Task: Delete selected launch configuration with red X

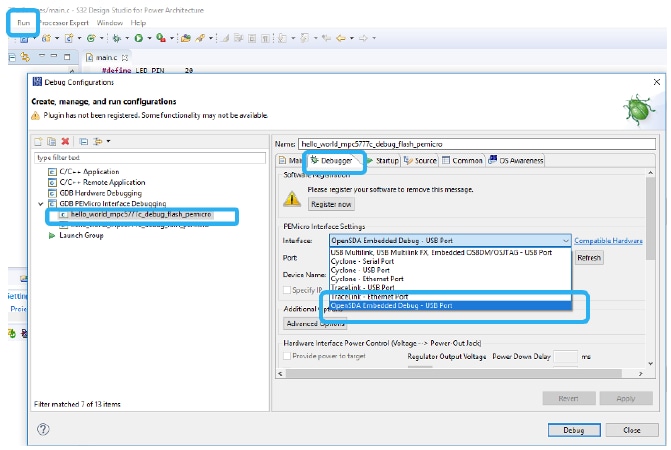Action: click(x=66, y=142)
